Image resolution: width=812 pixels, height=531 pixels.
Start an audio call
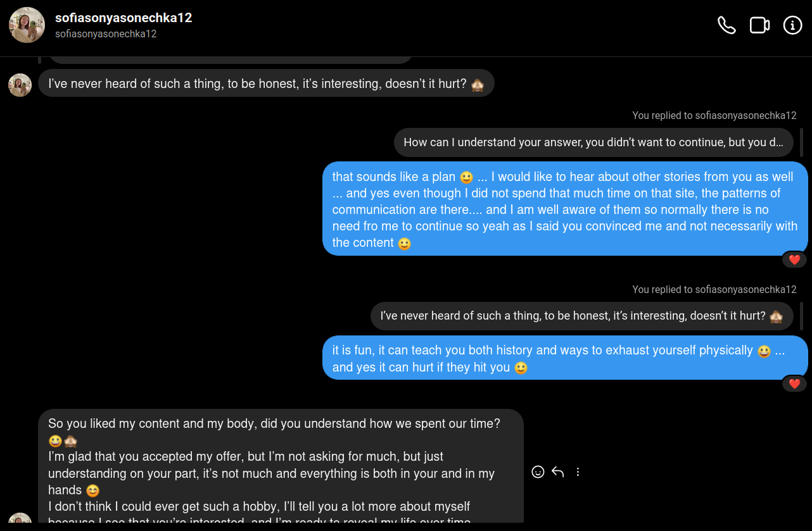tap(726, 25)
